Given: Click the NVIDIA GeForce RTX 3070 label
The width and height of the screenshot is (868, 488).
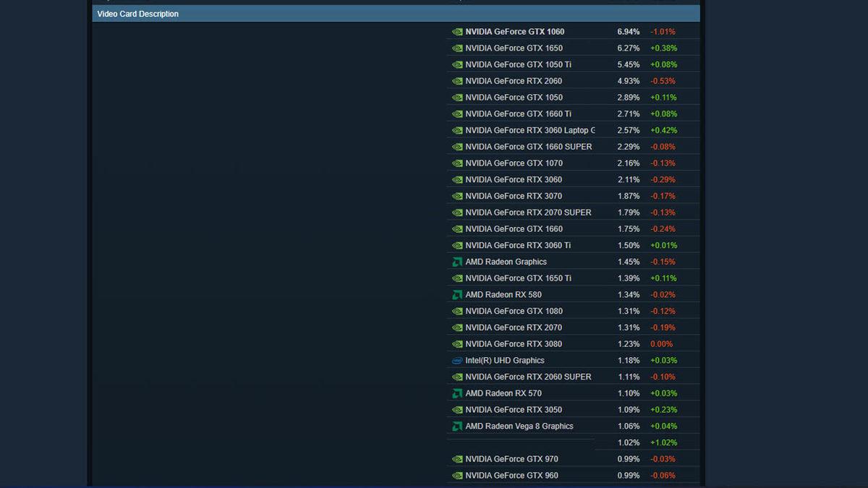Looking at the screenshot, I should point(514,196).
